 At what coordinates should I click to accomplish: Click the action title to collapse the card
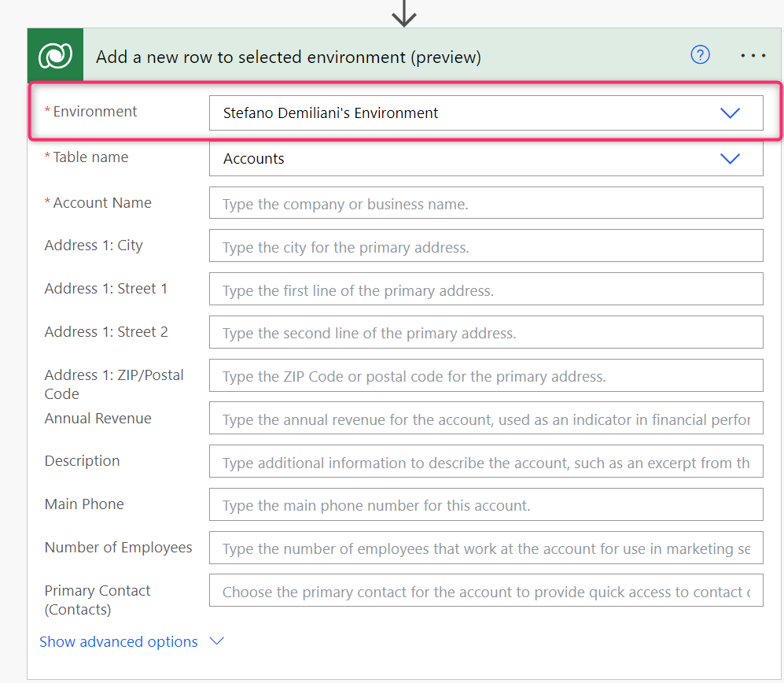coord(288,57)
